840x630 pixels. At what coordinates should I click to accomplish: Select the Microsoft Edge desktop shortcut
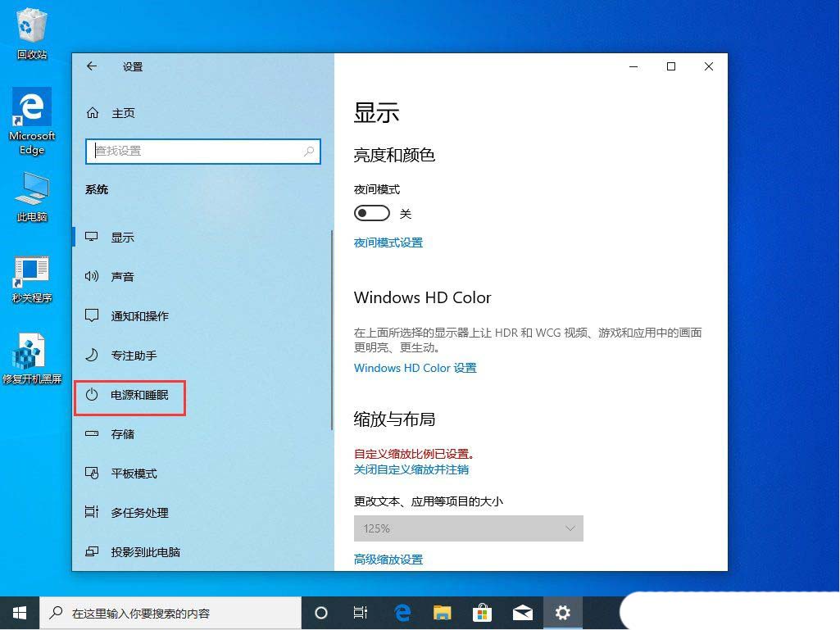32,121
